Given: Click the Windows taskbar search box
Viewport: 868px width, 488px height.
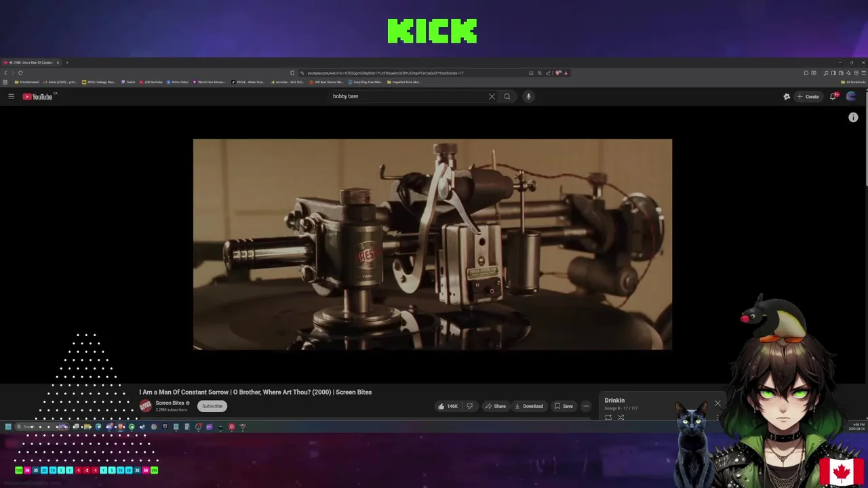Looking at the screenshot, I should pyautogui.click(x=41, y=426).
